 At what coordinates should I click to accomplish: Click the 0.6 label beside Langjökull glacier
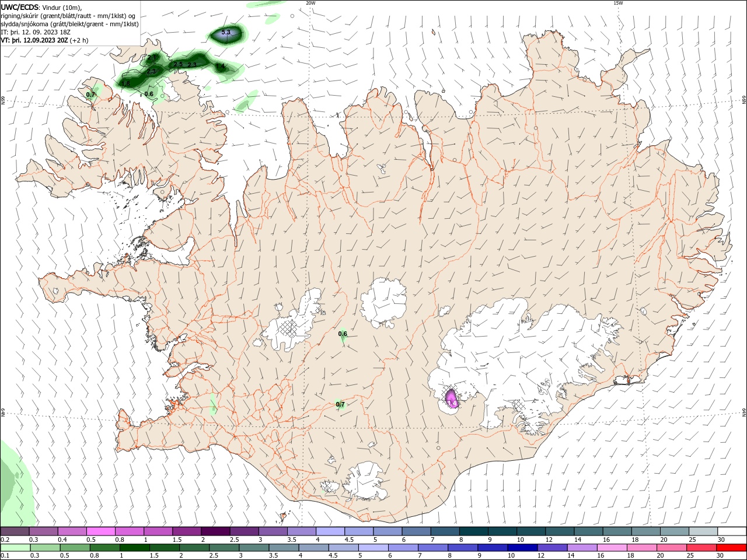tap(343, 334)
